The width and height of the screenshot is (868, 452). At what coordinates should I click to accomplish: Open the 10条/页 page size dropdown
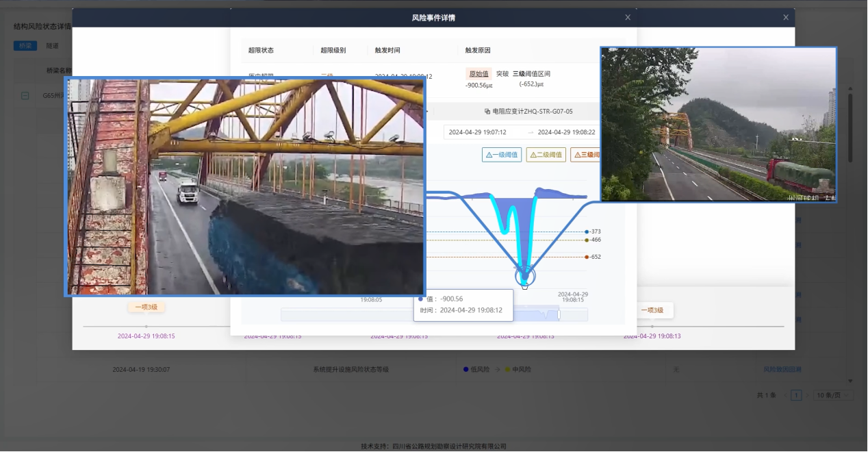point(834,395)
